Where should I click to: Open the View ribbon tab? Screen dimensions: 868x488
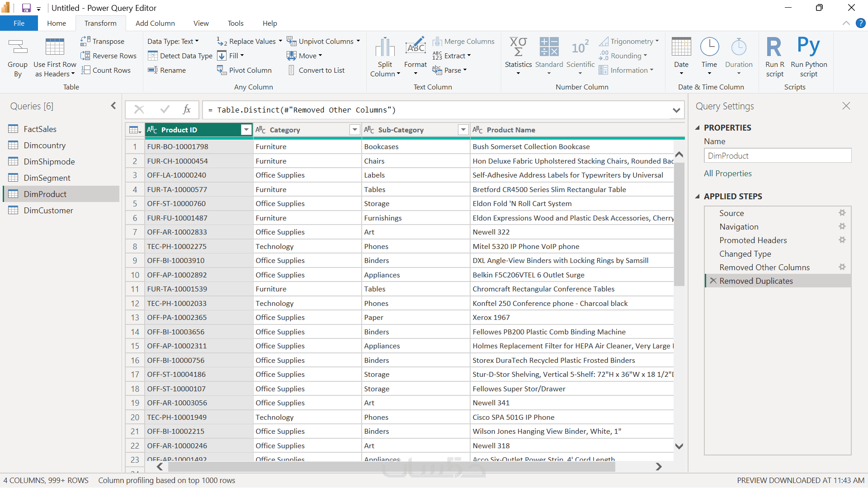(x=201, y=23)
